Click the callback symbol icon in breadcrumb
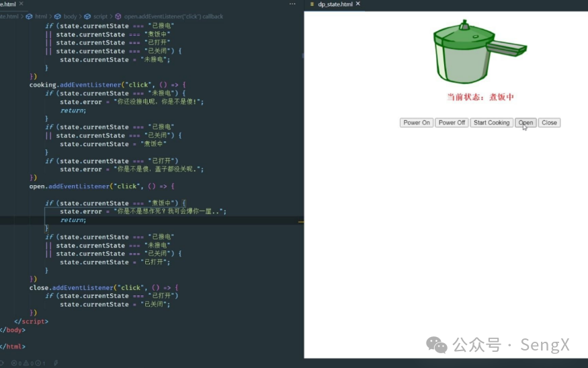This screenshot has width=588, height=368. 118,16
